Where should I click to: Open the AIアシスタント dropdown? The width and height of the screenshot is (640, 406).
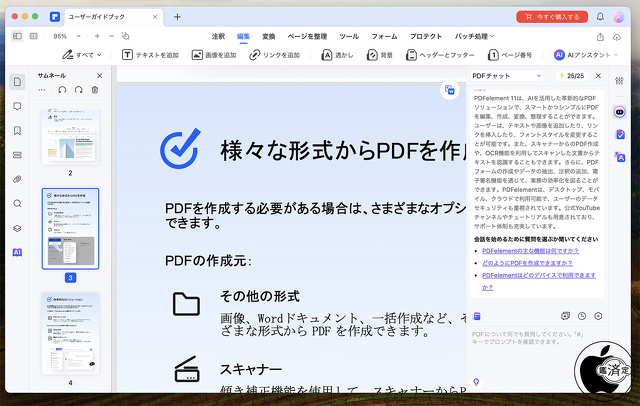coord(586,55)
